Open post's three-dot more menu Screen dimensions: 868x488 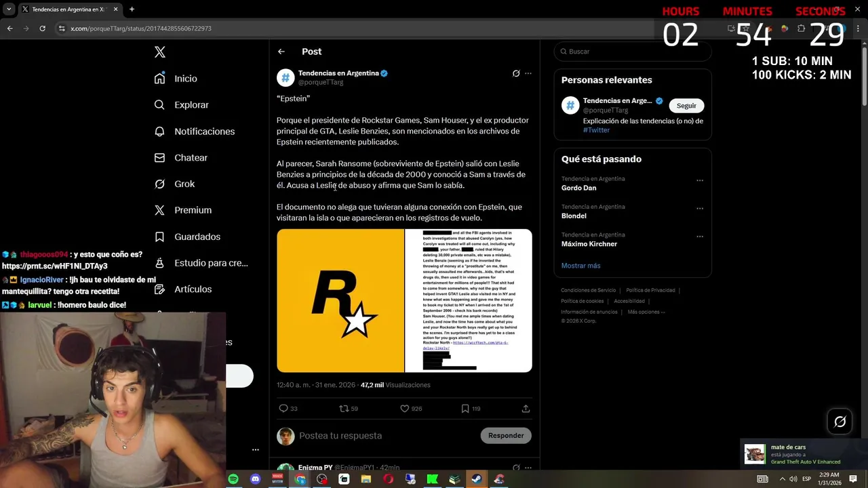point(528,73)
